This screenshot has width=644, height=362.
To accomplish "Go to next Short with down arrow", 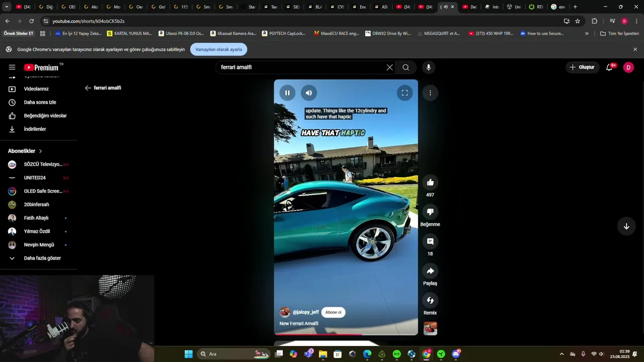I will 626,226.
